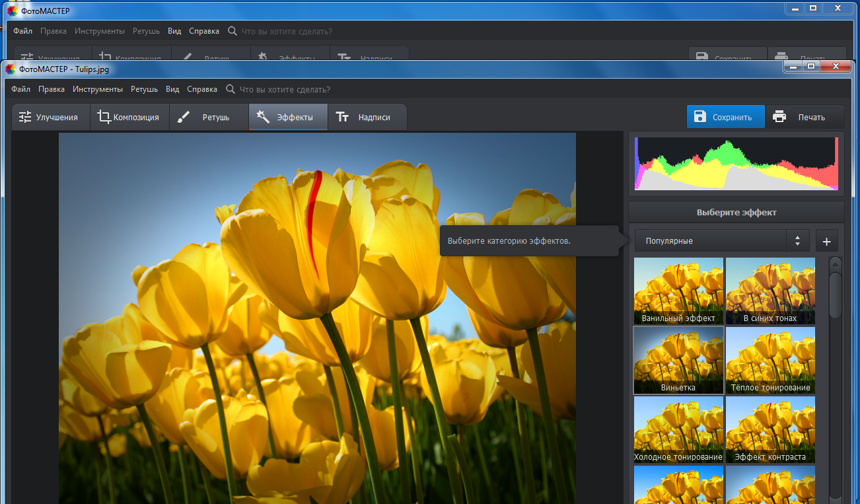
Task: Click the plus button beside Популярные
Action: click(826, 241)
